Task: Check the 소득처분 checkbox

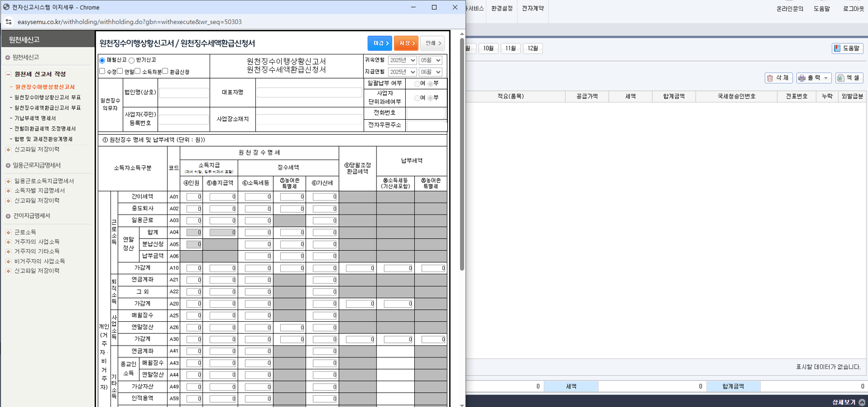Action: coord(138,71)
